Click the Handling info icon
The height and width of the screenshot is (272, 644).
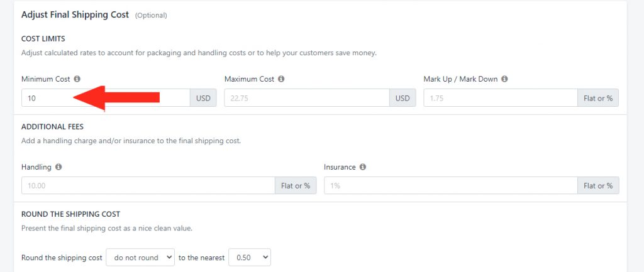click(58, 167)
